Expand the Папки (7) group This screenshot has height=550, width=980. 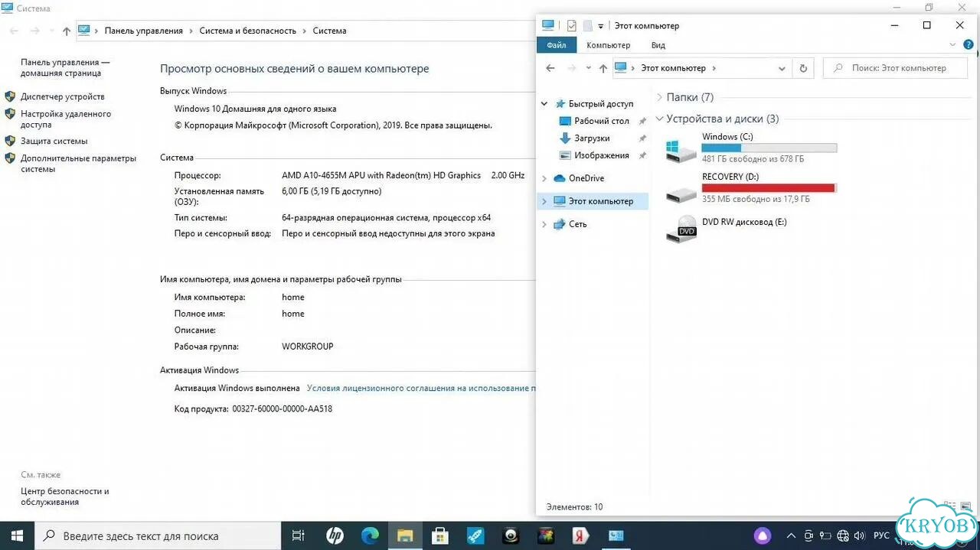pos(660,97)
